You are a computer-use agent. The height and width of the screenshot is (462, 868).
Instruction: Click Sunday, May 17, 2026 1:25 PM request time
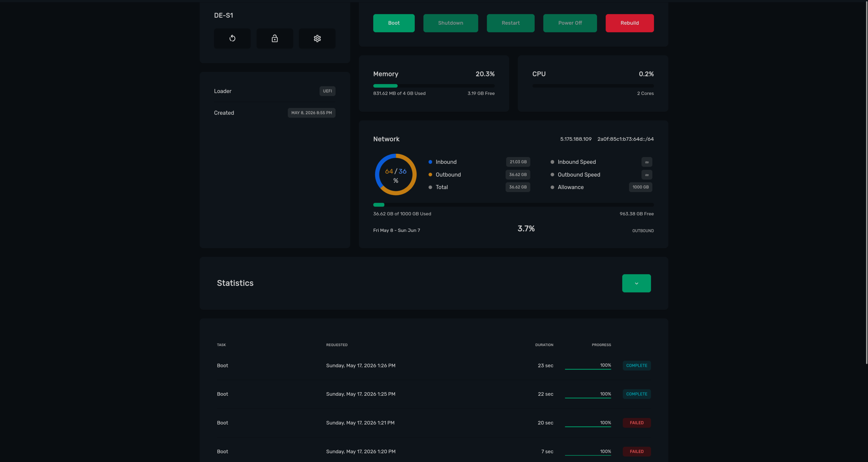click(361, 394)
